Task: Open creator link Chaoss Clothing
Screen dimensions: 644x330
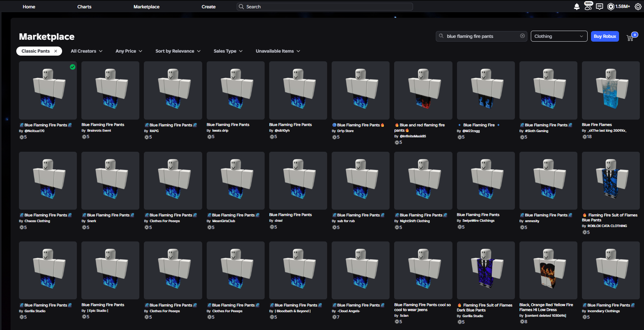Action: click(x=37, y=221)
